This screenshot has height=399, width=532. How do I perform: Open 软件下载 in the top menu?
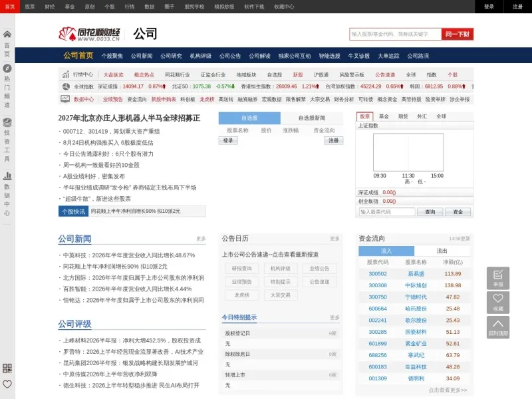point(254,7)
